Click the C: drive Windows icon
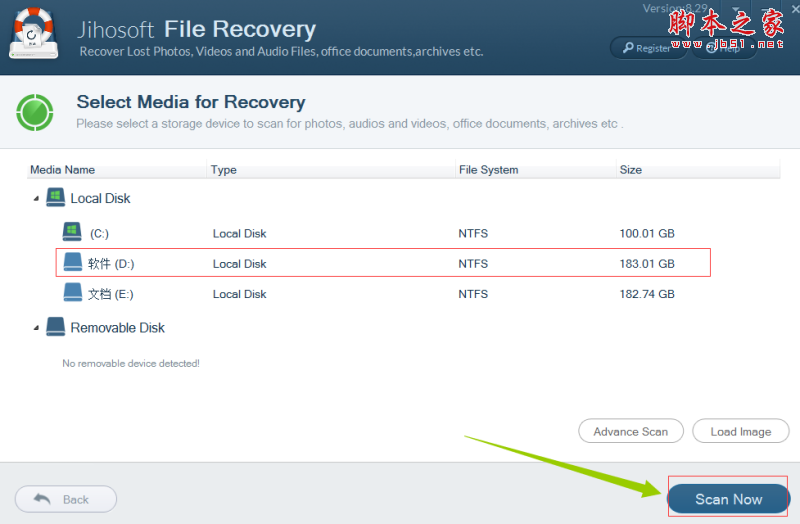Screen dimensions: 800x524 pyautogui.click(x=72, y=232)
